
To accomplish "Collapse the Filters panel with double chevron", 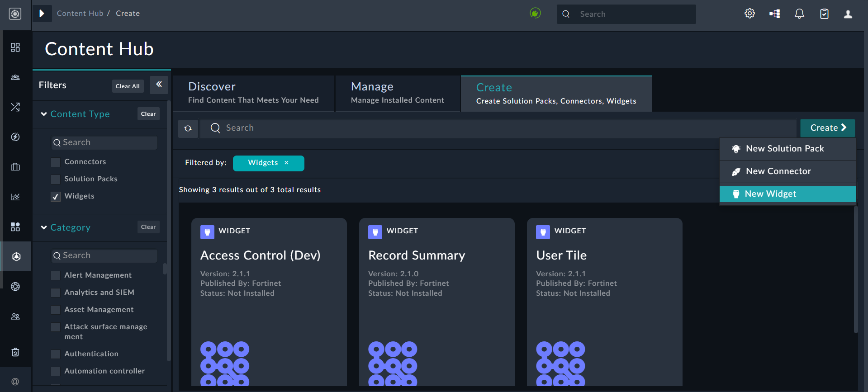I will coord(159,85).
